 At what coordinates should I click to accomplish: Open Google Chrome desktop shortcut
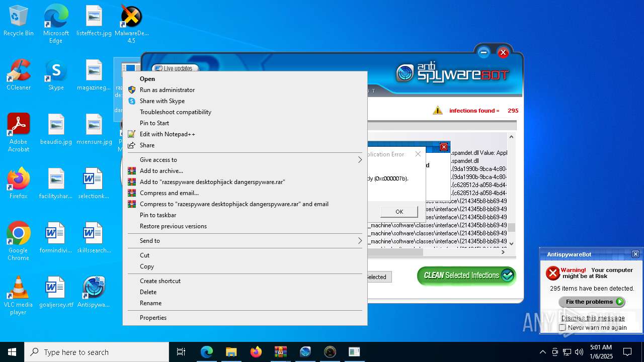pyautogui.click(x=19, y=241)
